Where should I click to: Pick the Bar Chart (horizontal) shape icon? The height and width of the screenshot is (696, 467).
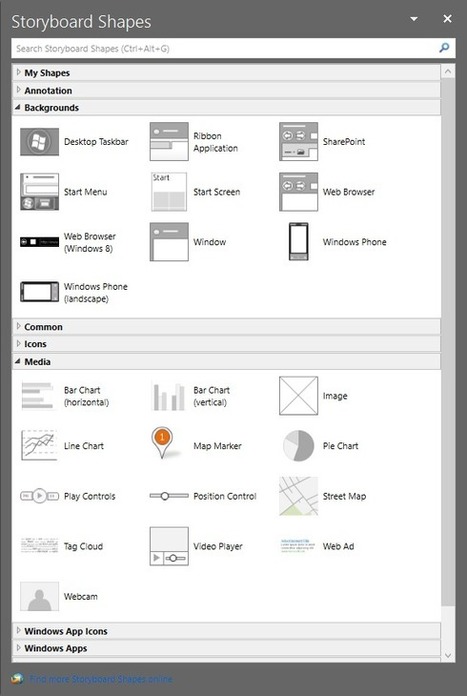click(39, 396)
